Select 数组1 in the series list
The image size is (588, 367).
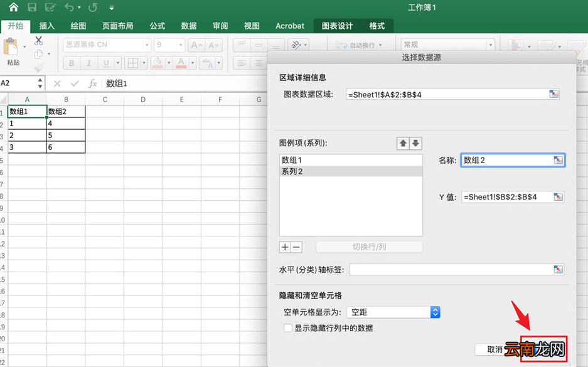tap(351, 160)
